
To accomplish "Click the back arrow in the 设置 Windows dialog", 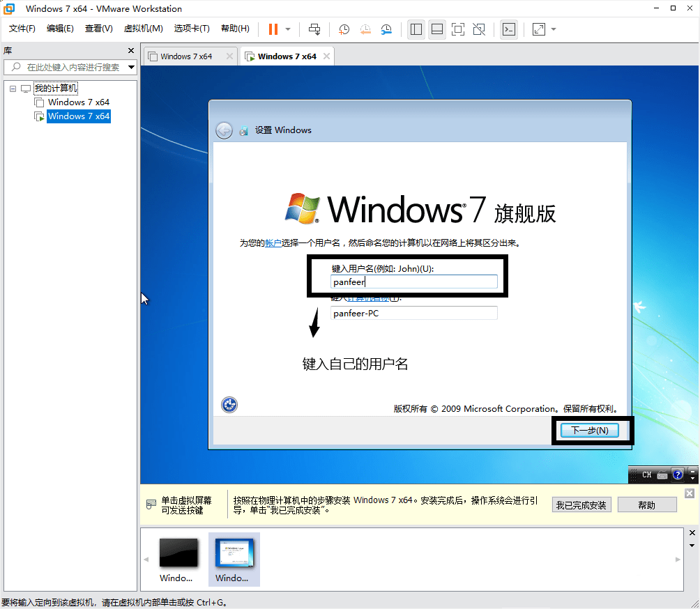I will tap(224, 131).
